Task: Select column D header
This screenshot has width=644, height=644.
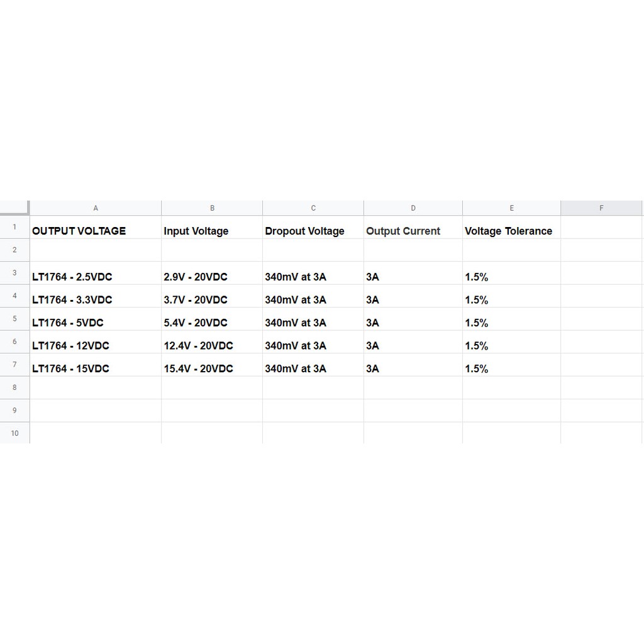Action: [413, 208]
